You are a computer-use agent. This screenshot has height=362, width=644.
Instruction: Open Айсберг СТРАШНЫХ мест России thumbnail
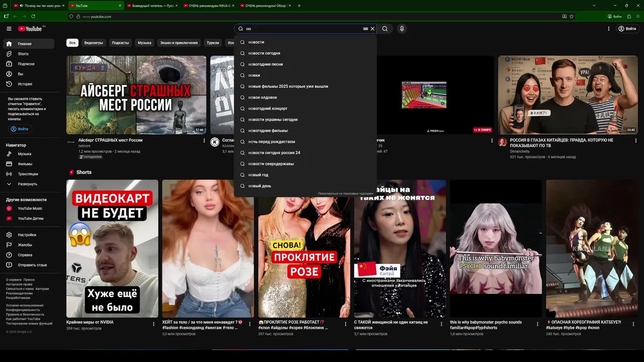coord(136,95)
